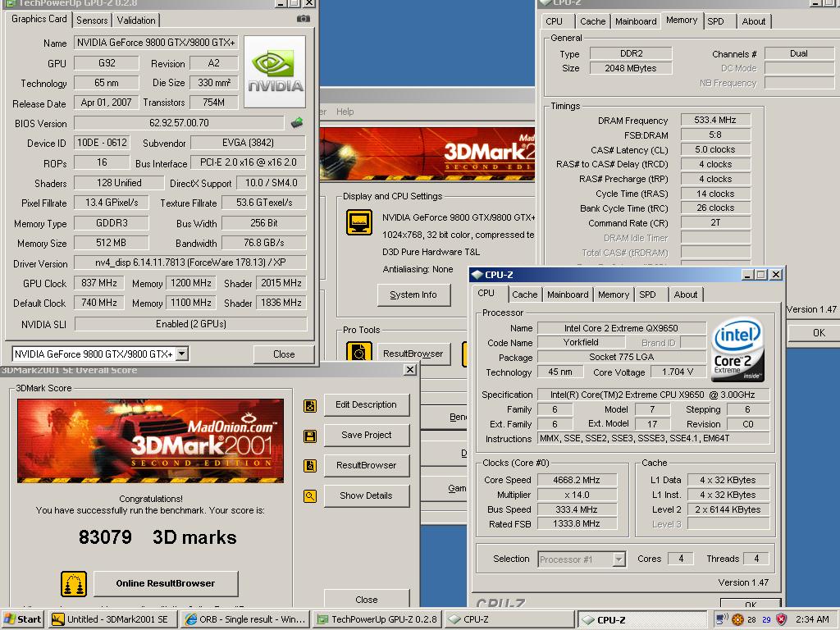The width and height of the screenshot is (840, 630).
Task: Click the ORB Single result taskbar item
Action: point(245,619)
